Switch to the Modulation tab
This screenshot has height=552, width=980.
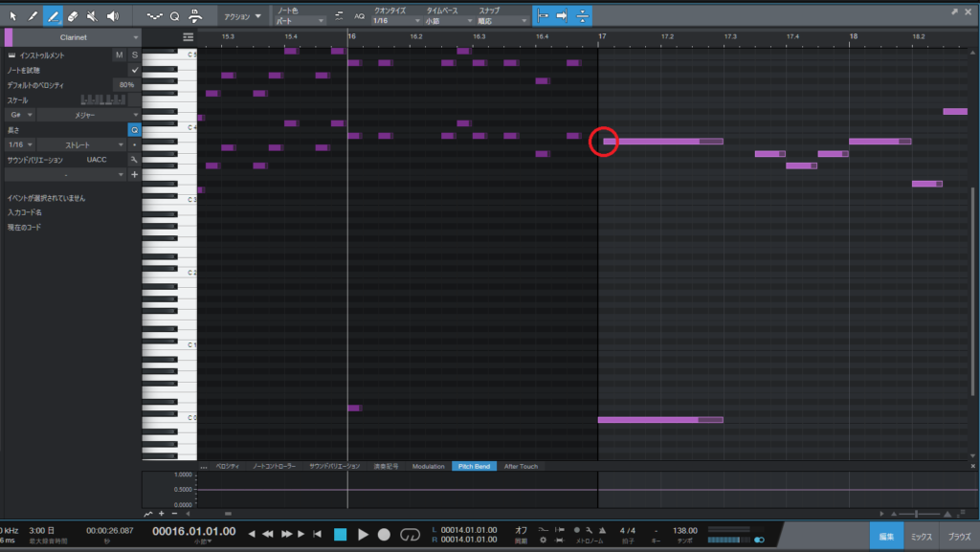[x=428, y=466]
